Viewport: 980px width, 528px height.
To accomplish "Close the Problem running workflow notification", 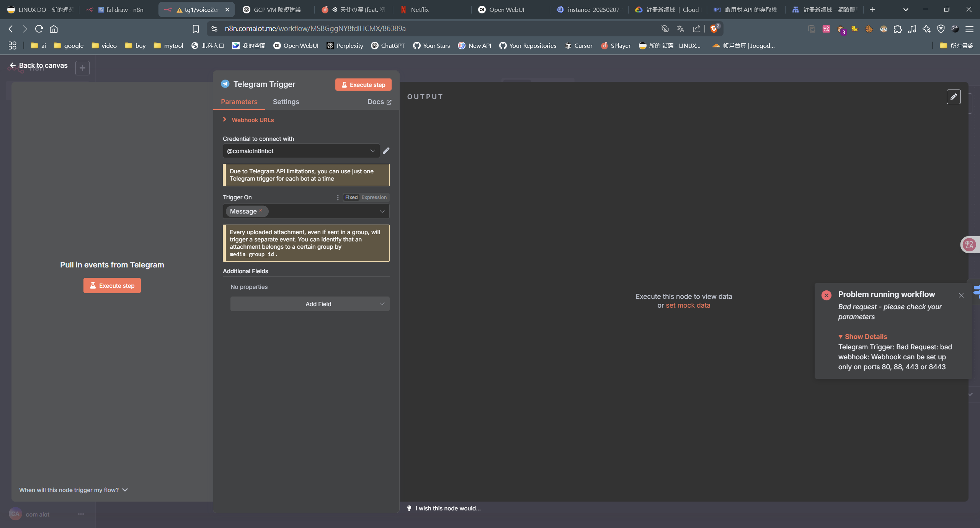I will 961,295.
